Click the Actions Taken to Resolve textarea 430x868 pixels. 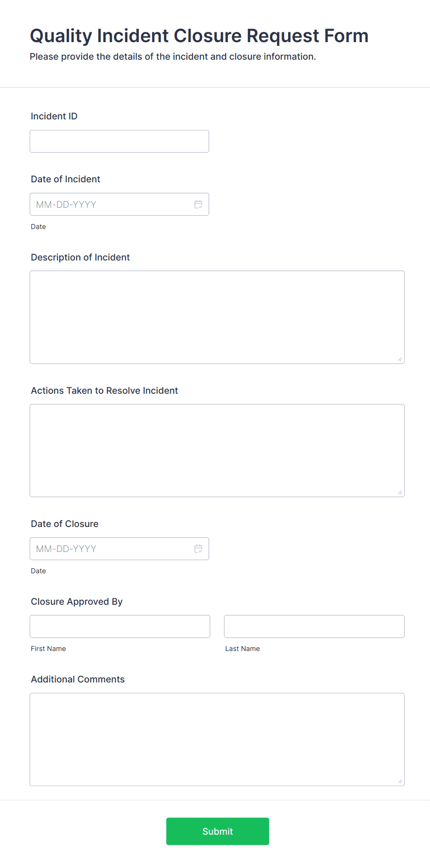point(217,450)
